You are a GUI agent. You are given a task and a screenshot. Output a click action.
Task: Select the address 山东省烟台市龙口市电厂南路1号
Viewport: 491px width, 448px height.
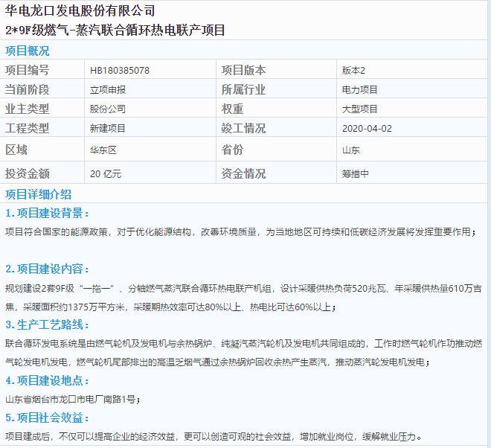[71, 400]
